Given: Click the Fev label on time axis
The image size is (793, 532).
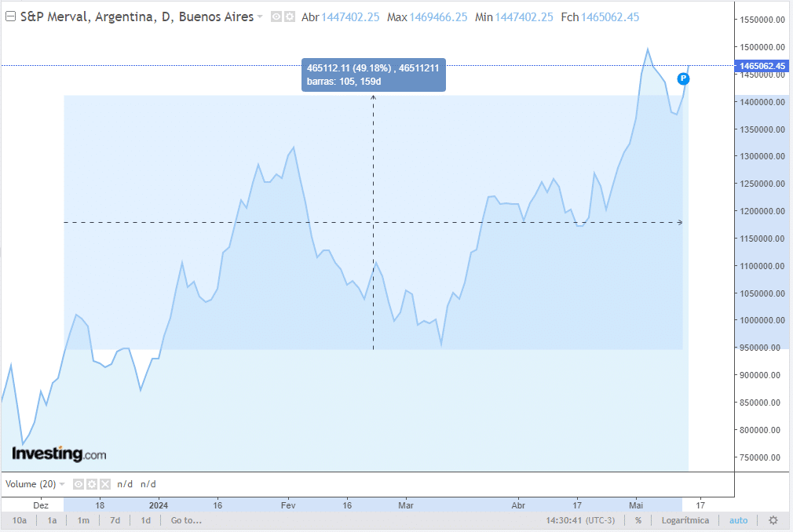Looking at the screenshot, I should [x=288, y=505].
